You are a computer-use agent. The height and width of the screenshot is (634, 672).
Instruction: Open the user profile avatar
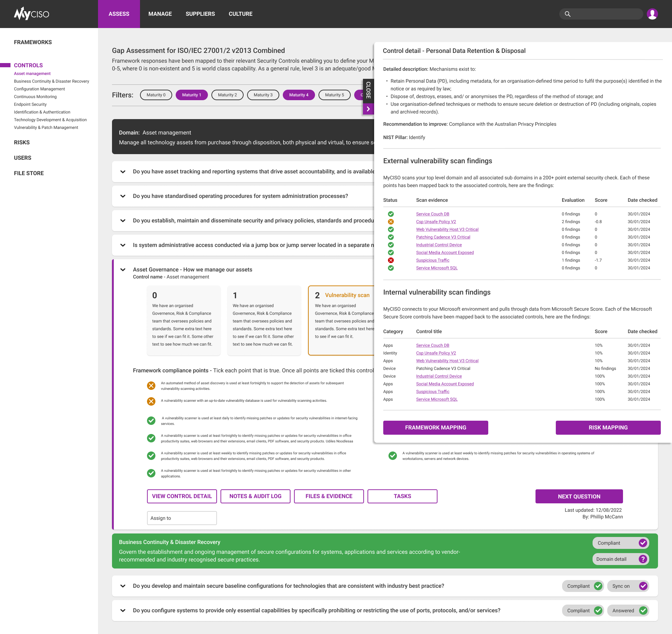click(652, 14)
